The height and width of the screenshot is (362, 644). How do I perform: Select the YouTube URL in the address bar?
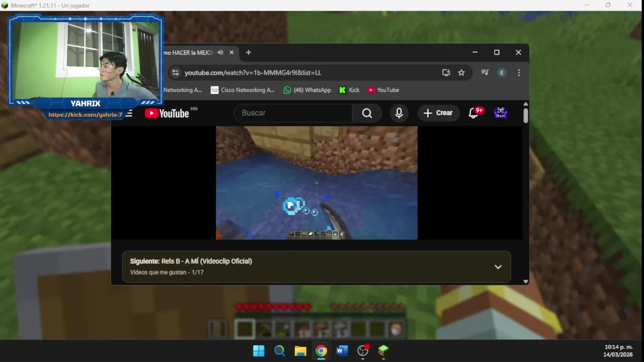click(x=253, y=72)
